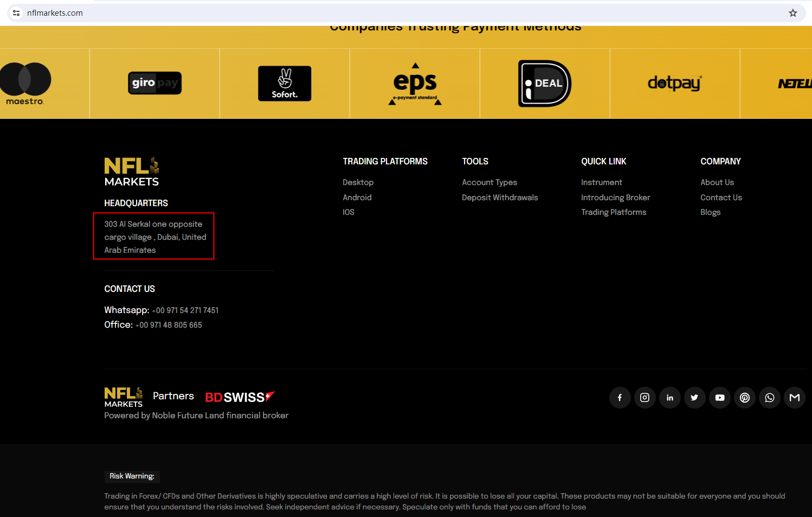The image size is (812, 517).
Task: Visit the Contact Us page
Action: click(721, 197)
